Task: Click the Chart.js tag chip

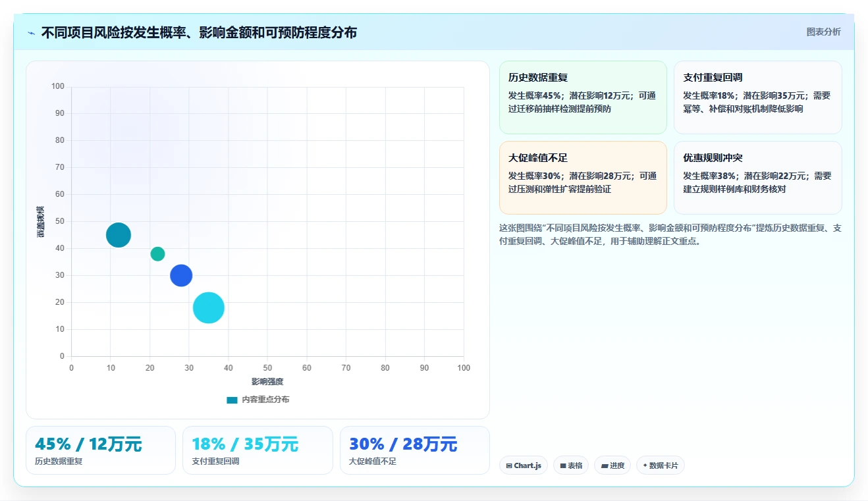Action: tap(524, 465)
